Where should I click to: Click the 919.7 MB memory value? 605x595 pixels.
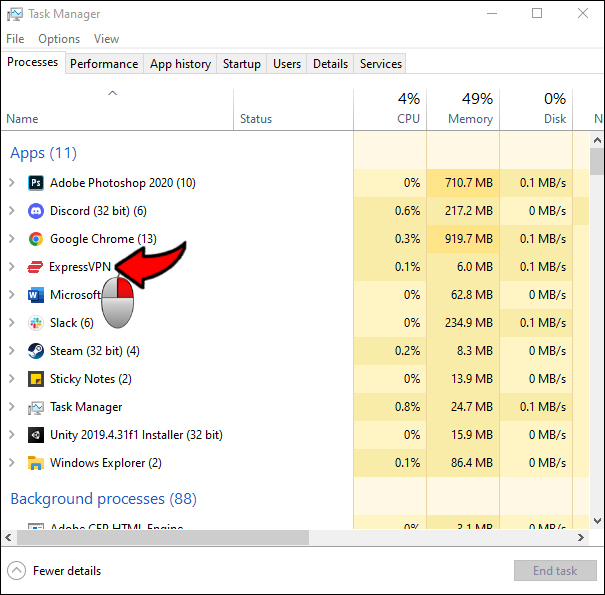point(469,239)
